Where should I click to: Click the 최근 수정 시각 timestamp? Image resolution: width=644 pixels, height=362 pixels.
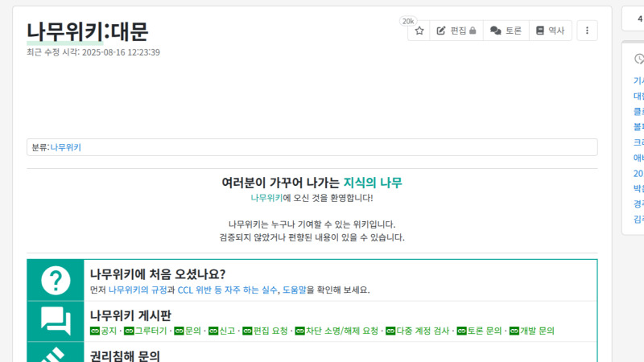tap(93, 52)
